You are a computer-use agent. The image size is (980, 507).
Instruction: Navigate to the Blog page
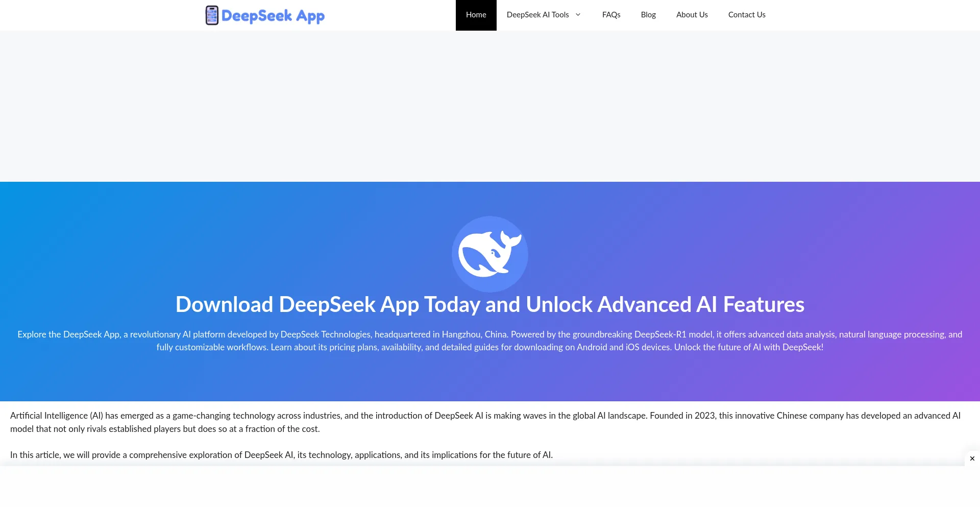point(648,15)
